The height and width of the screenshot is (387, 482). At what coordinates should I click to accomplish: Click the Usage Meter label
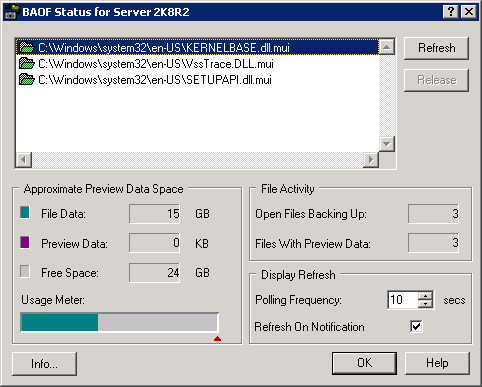pyautogui.click(x=53, y=300)
